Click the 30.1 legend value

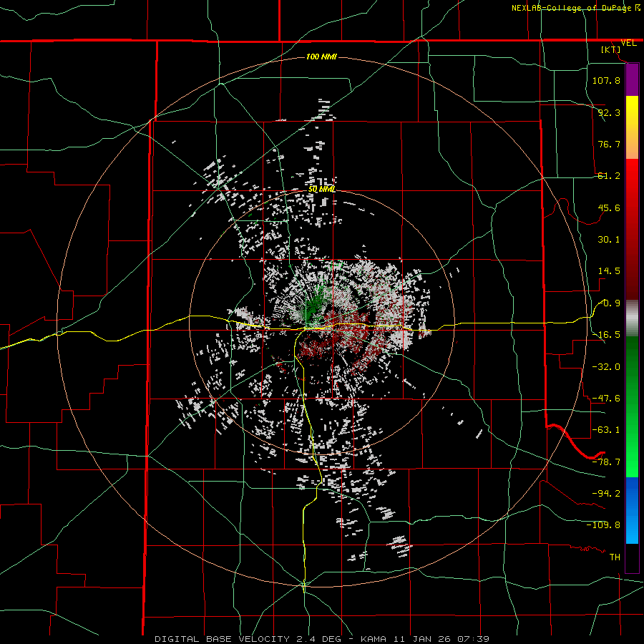(609, 240)
